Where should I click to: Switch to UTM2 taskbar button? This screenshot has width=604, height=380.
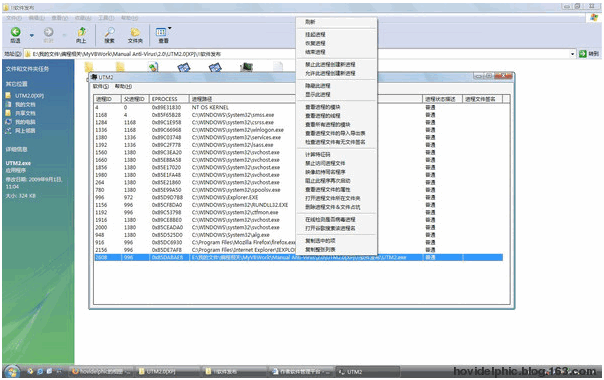pyautogui.click(x=367, y=372)
